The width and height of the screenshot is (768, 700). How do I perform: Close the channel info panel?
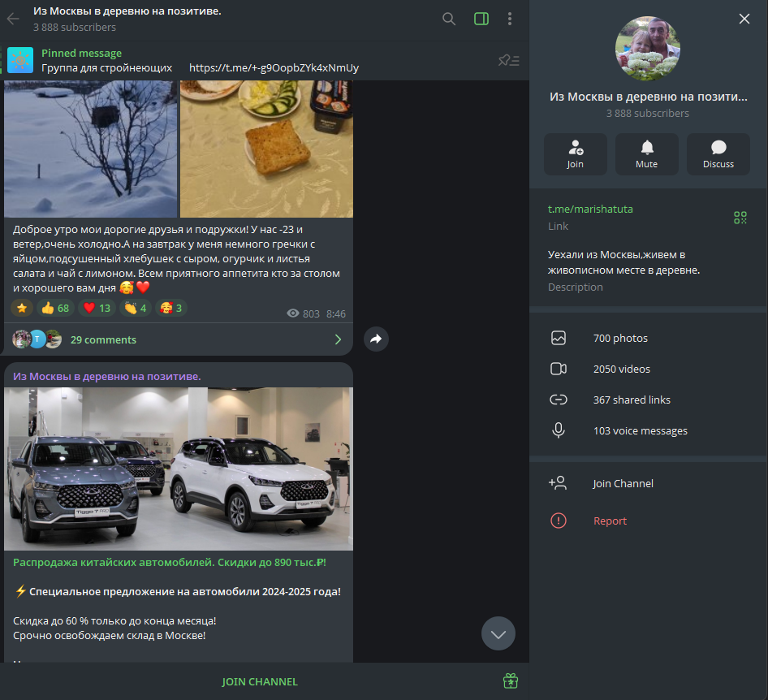744,19
